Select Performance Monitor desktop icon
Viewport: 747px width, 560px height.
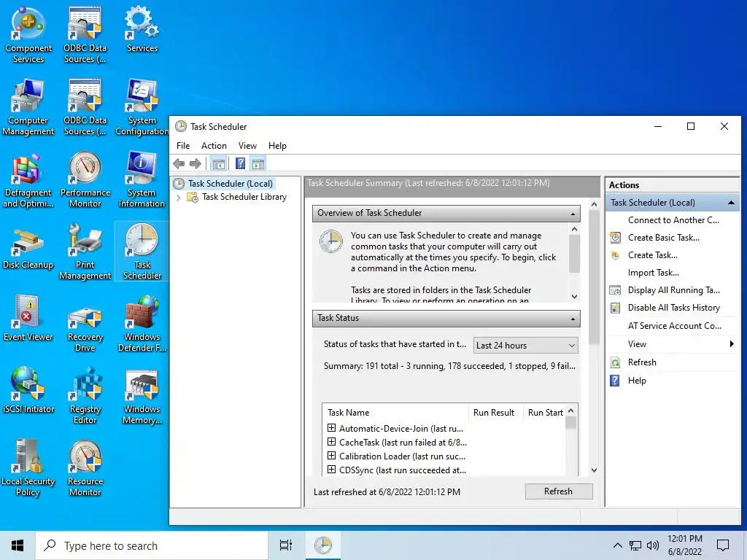point(85,181)
